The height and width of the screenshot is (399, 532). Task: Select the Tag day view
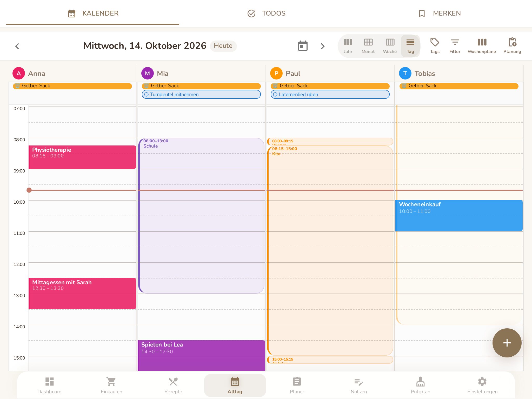[410, 46]
